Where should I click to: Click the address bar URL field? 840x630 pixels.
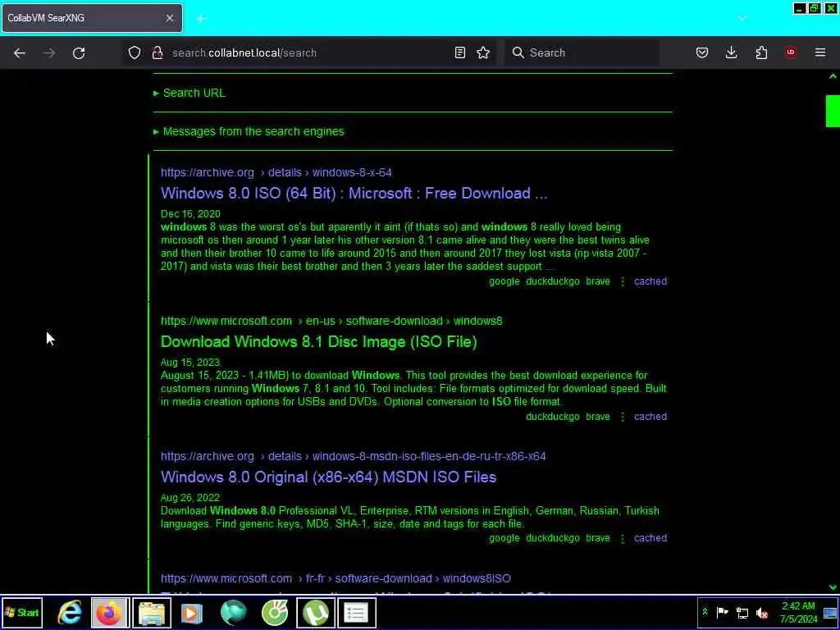tap(311, 52)
